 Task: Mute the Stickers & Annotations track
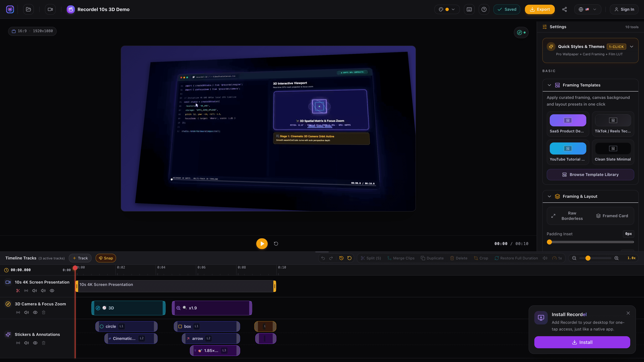click(26, 343)
